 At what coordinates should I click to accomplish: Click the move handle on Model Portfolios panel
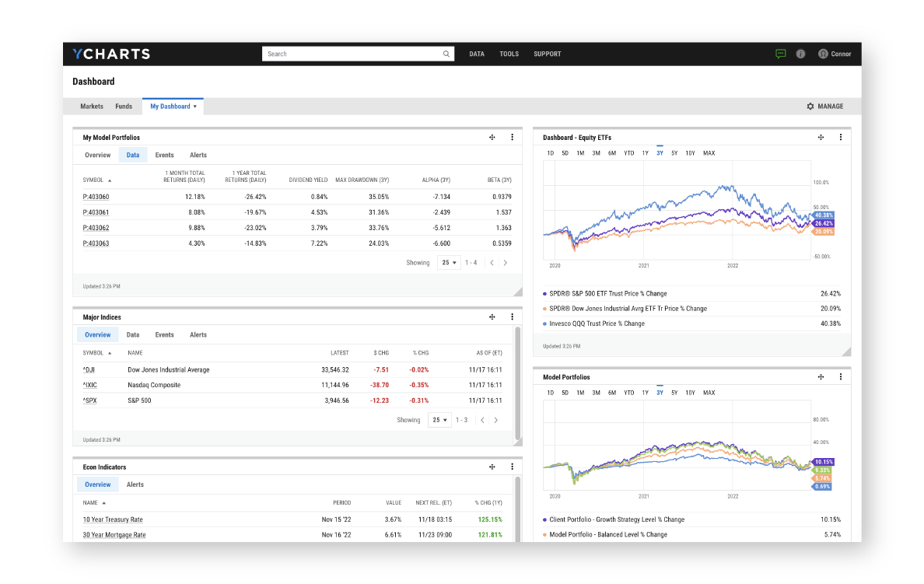[821, 376]
